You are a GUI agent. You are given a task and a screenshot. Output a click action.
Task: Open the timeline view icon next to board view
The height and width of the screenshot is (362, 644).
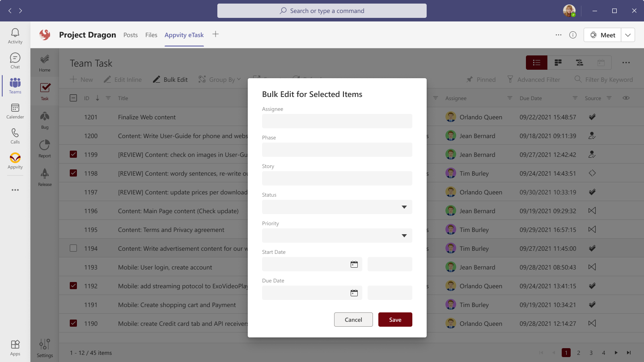pyautogui.click(x=579, y=63)
